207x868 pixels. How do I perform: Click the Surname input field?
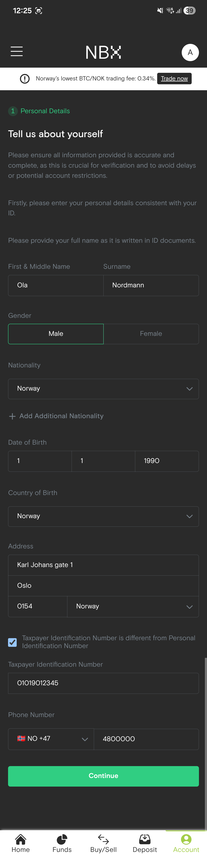[151, 285]
